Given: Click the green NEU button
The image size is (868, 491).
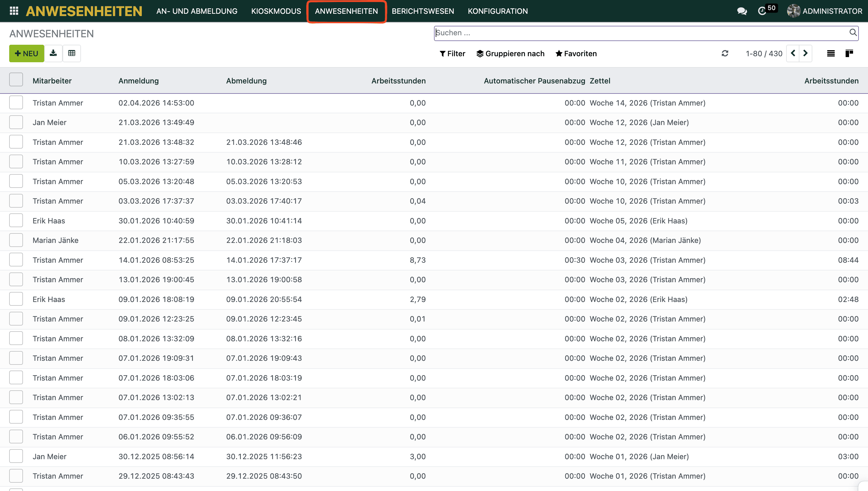Looking at the screenshot, I should pyautogui.click(x=26, y=54).
